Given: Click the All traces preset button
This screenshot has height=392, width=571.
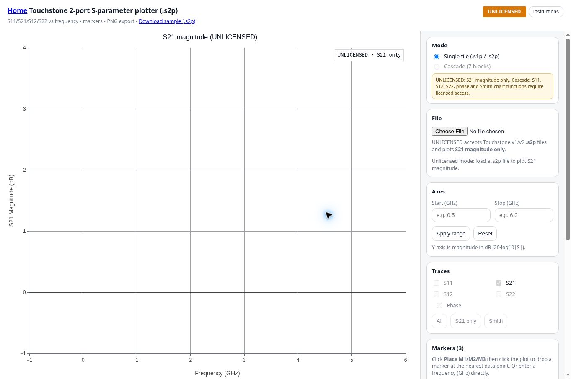Looking at the screenshot, I should click(x=439, y=321).
